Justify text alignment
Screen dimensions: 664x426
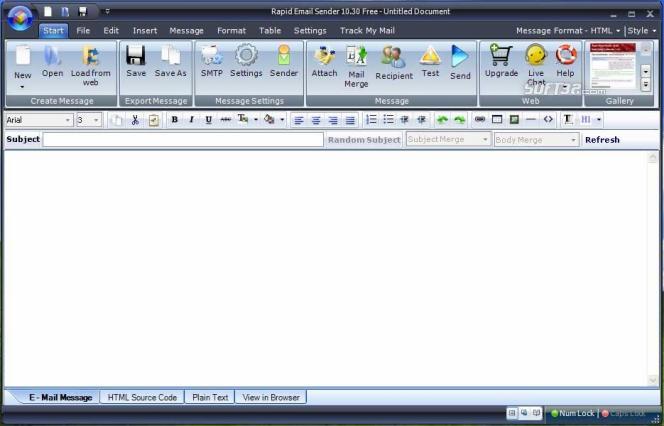tap(350, 121)
